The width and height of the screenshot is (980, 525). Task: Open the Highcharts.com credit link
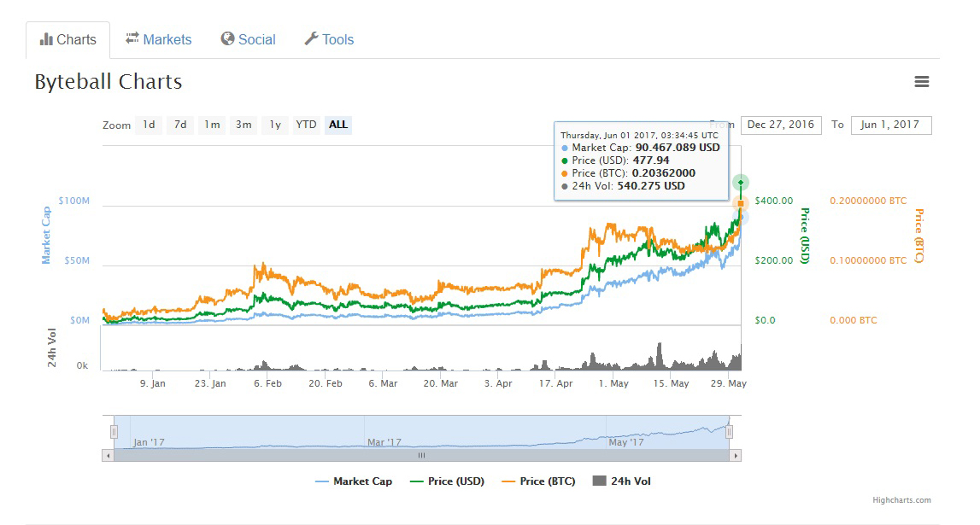point(902,500)
